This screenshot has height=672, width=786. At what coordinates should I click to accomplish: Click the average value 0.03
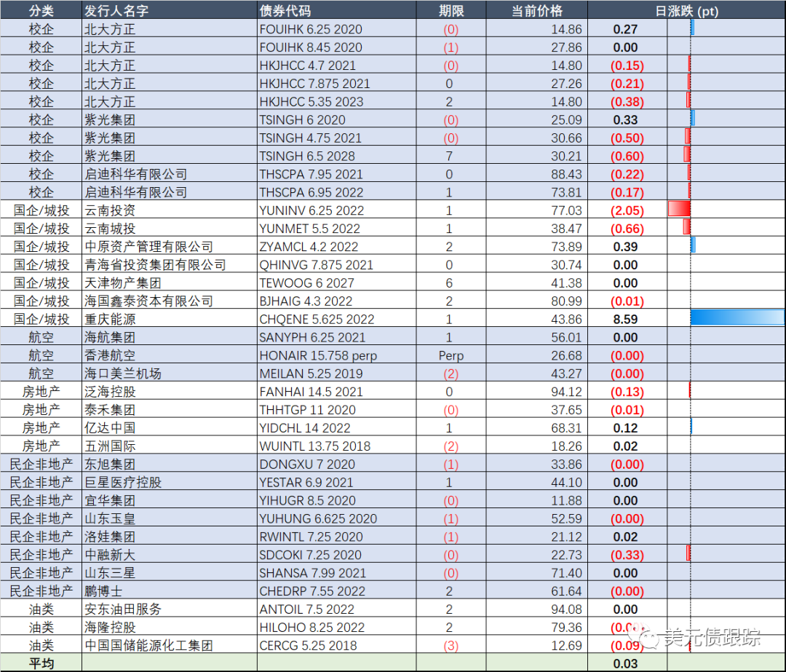coord(625,663)
